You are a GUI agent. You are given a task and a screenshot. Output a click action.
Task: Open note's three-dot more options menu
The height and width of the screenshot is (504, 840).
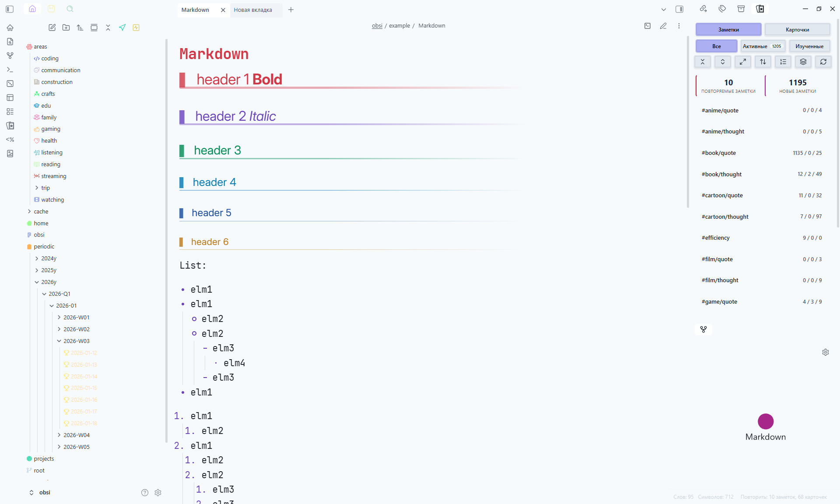click(679, 26)
